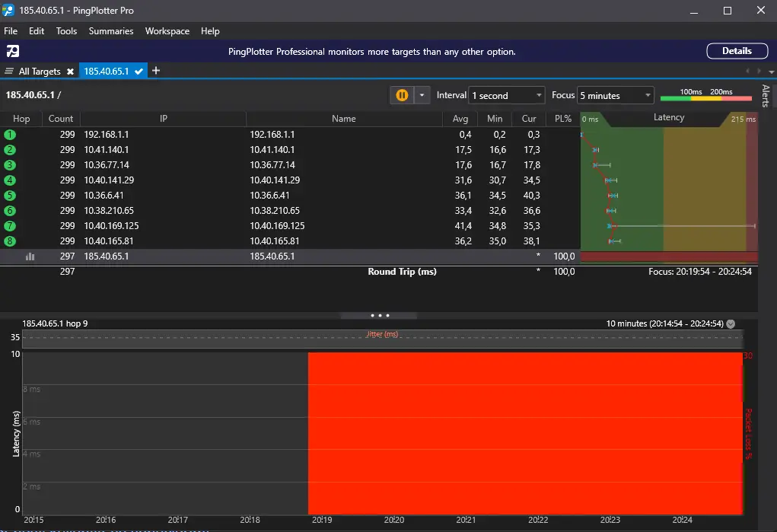Click the Name column header
This screenshot has height=532, width=777.
click(x=344, y=119)
